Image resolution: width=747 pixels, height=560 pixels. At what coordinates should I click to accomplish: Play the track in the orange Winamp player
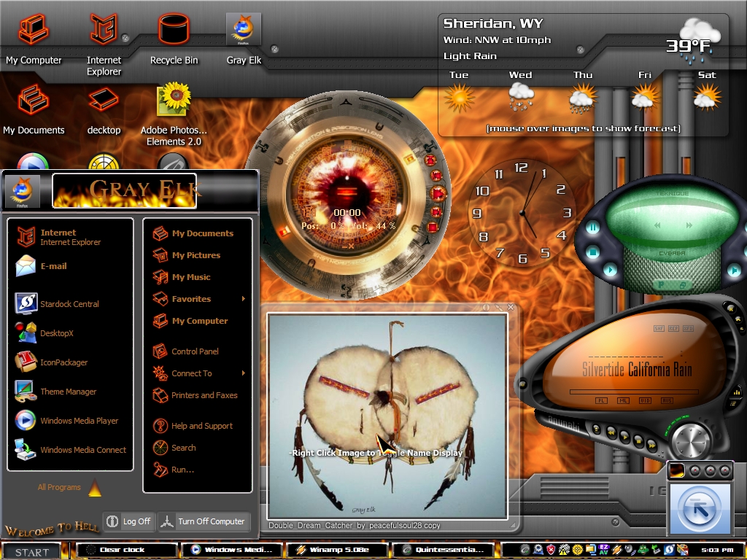(624, 436)
